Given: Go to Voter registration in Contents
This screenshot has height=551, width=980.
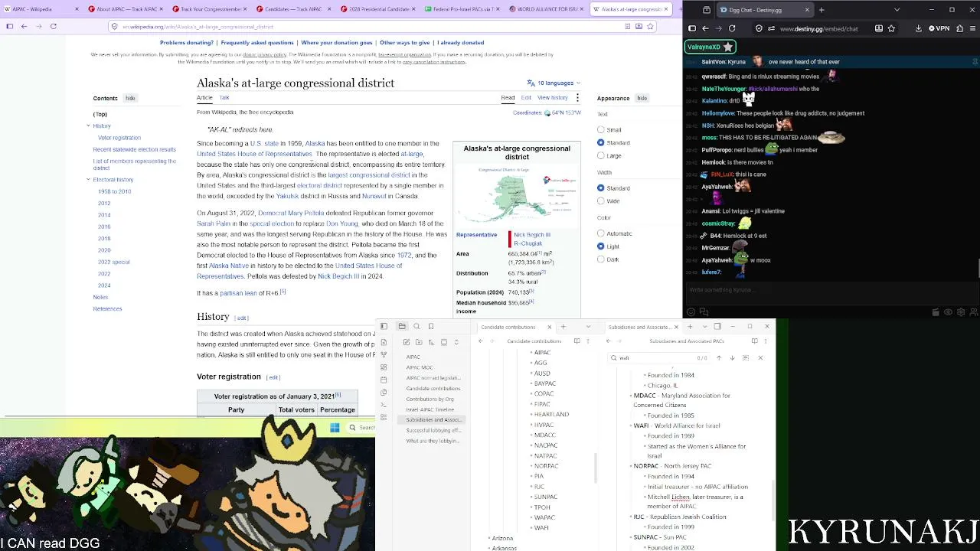Looking at the screenshot, I should pyautogui.click(x=119, y=138).
